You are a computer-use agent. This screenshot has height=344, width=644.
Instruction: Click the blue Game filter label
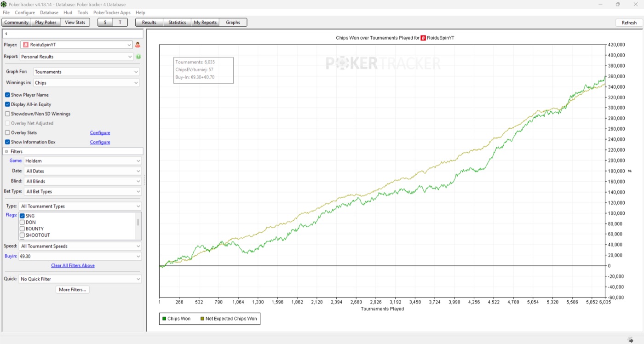coord(16,161)
